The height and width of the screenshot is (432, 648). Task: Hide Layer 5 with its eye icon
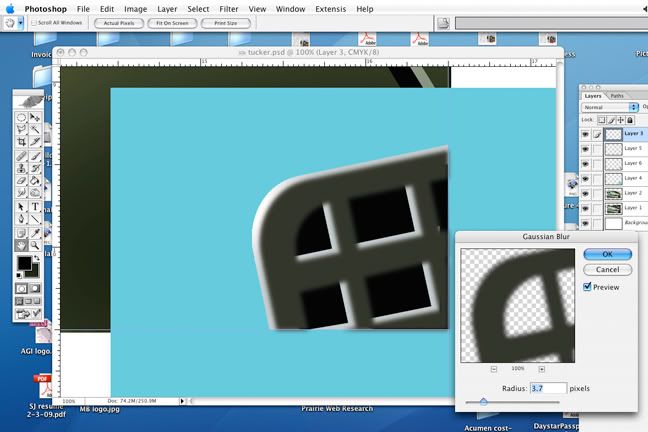coord(585,149)
